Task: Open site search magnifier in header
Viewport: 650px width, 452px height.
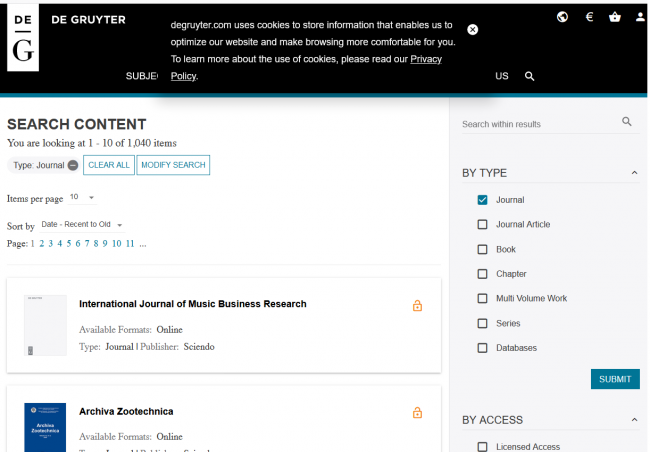Action: tap(529, 76)
